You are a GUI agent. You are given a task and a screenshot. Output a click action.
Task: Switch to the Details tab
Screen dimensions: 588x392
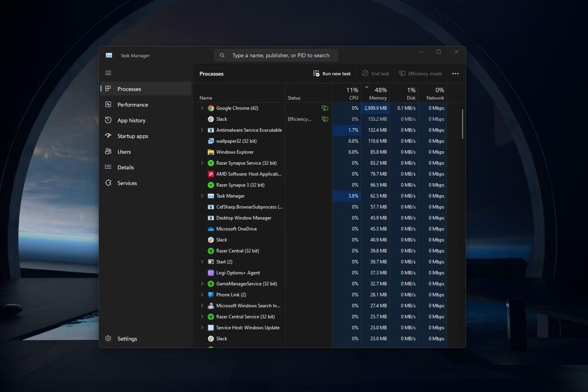pyautogui.click(x=126, y=167)
